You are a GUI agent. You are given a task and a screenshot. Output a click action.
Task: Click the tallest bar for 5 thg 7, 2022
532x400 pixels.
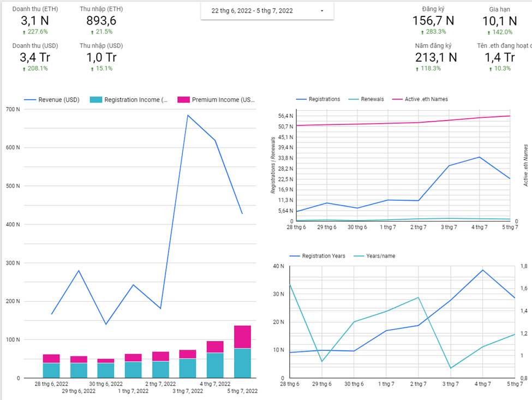coord(242,351)
